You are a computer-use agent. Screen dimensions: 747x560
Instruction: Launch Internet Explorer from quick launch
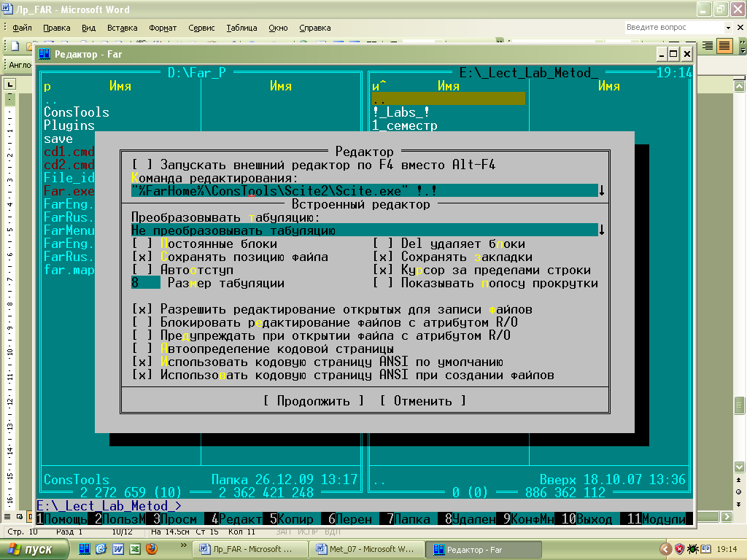tap(101, 549)
